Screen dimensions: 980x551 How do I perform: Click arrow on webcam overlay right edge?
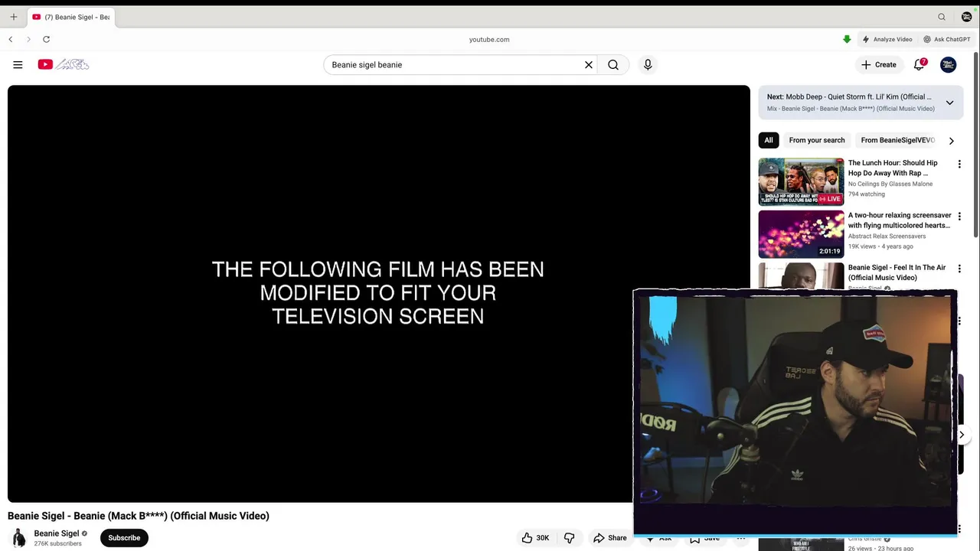pyautogui.click(x=962, y=435)
